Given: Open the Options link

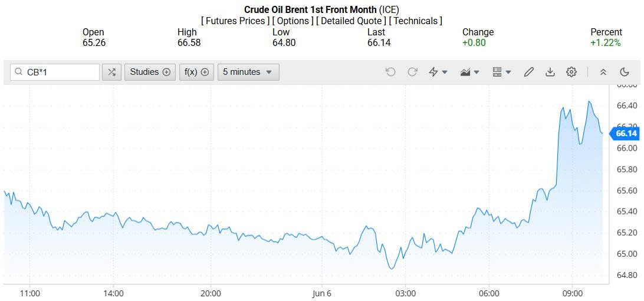Looking at the screenshot, I should 293,21.
